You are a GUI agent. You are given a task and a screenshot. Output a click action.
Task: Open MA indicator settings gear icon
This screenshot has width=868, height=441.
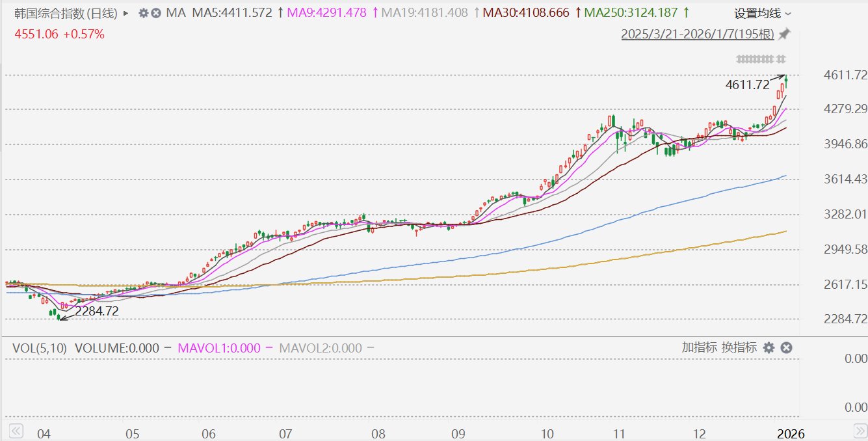point(144,13)
